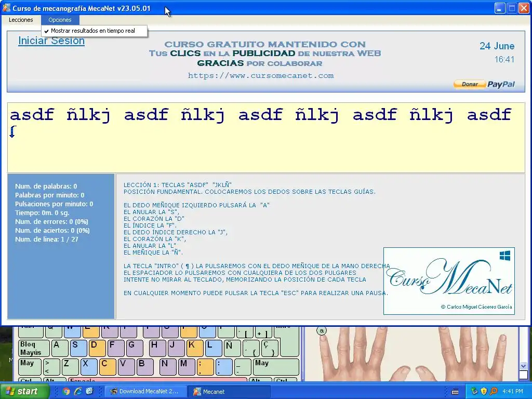This screenshot has width=532, height=399.
Task: Click the M key on virtual keyboard
Action: [x=187, y=367]
